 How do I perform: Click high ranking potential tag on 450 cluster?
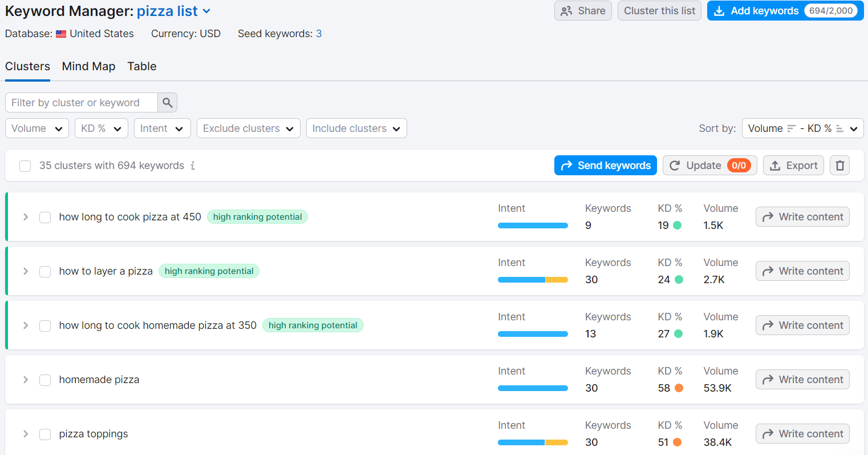(257, 217)
